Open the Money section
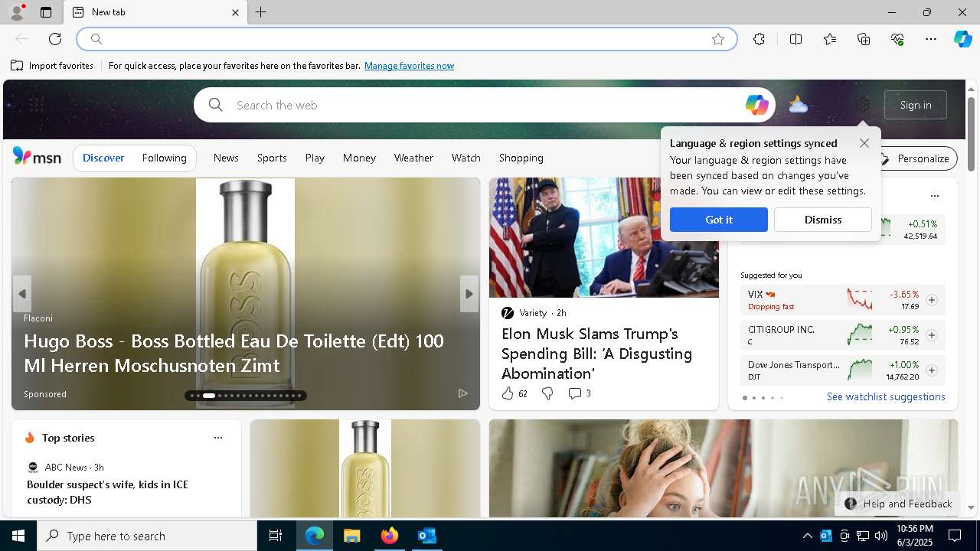 click(359, 158)
